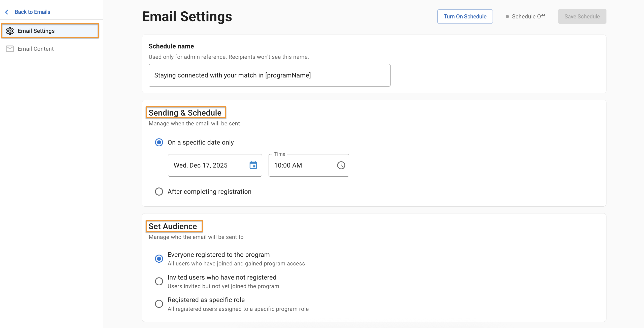Screen dimensions: 644x328
Task: Open the clock time picker icon
Action: pos(341,165)
